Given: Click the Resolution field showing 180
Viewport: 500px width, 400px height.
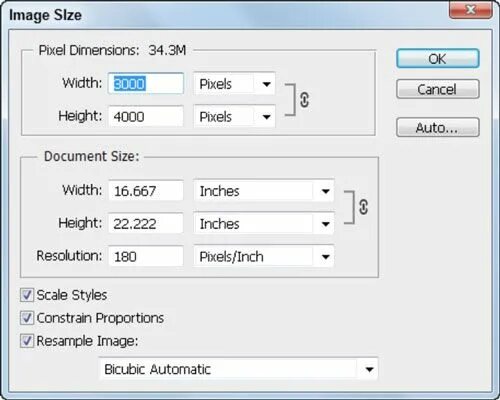Looking at the screenshot, I should [x=146, y=256].
